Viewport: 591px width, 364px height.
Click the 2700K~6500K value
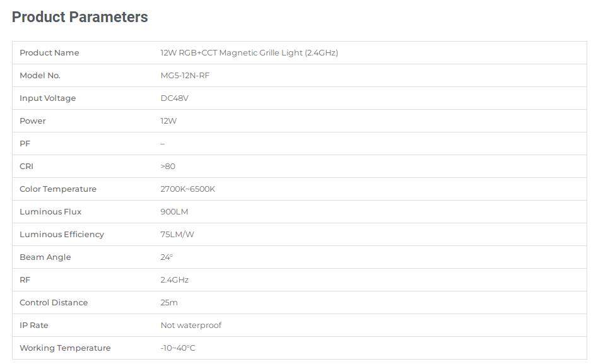(188, 189)
